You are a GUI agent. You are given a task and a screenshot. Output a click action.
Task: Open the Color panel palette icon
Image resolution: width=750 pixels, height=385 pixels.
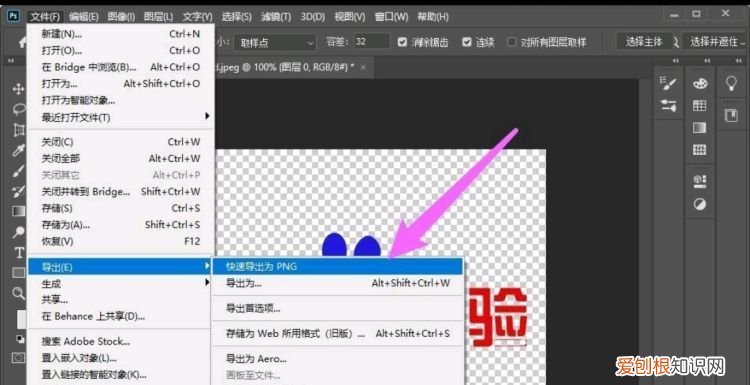tap(699, 84)
